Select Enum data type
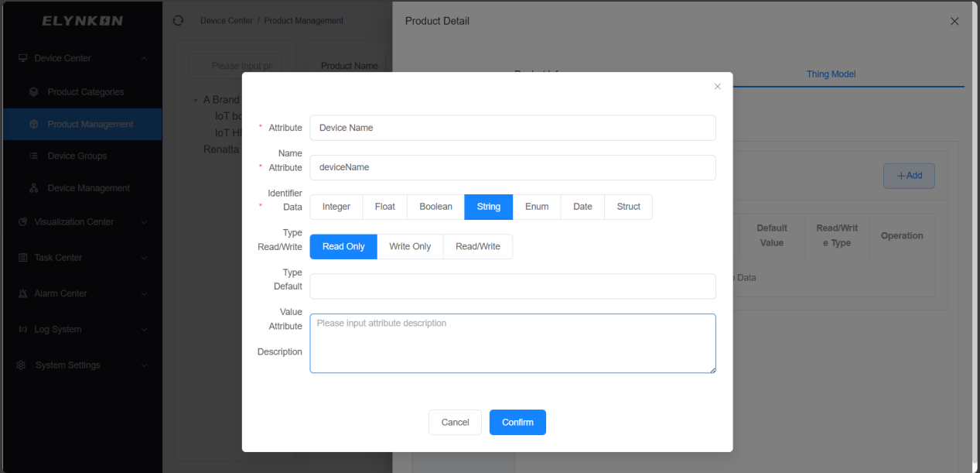The height and width of the screenshot is (473, 980). (537, 207)
